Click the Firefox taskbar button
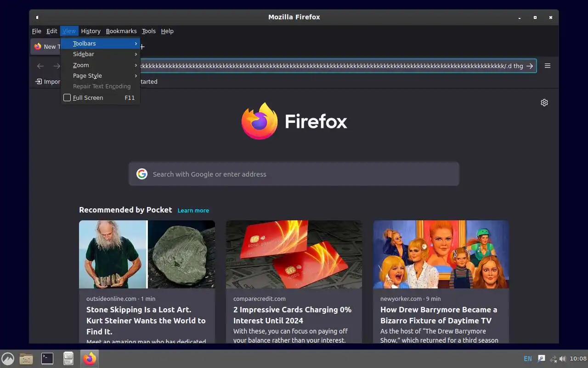The height and width of the screenshot is (368, 588). point(90,358)
